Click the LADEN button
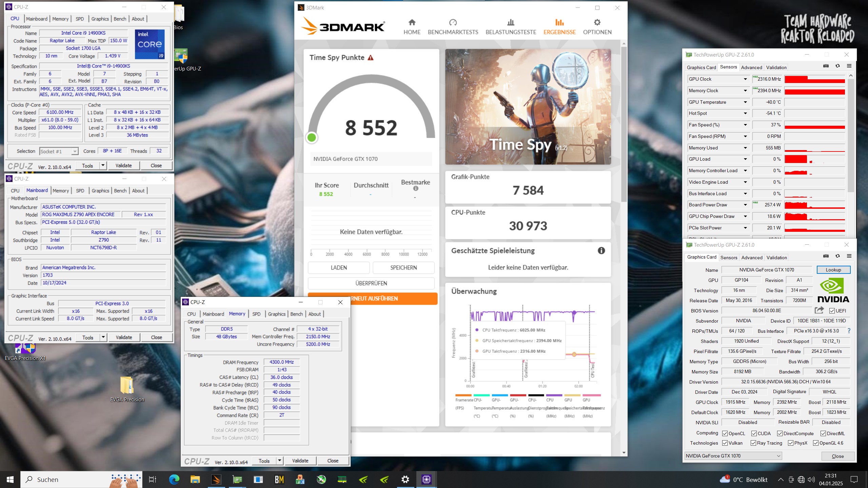The image size is (868, 488). click(339, 268)
